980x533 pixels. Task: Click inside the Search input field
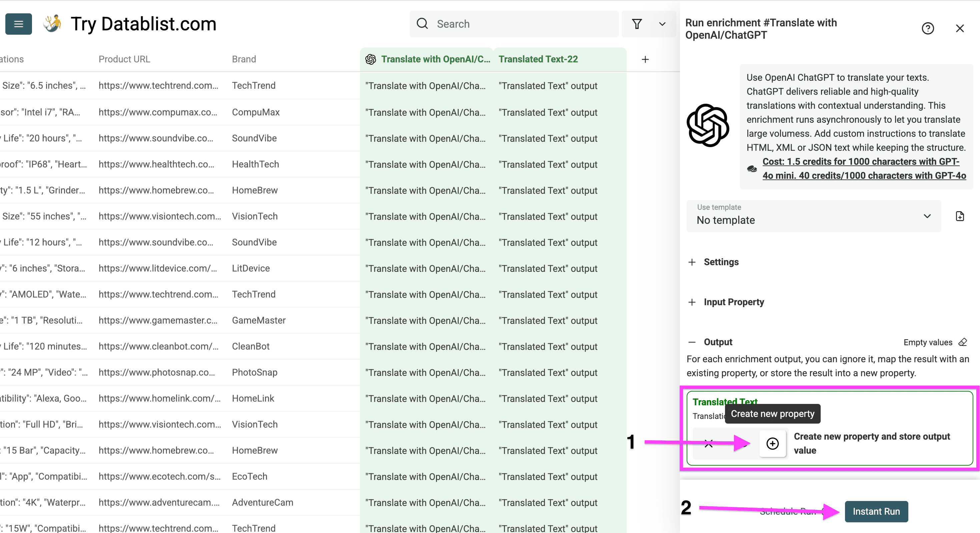click(514, 24)
